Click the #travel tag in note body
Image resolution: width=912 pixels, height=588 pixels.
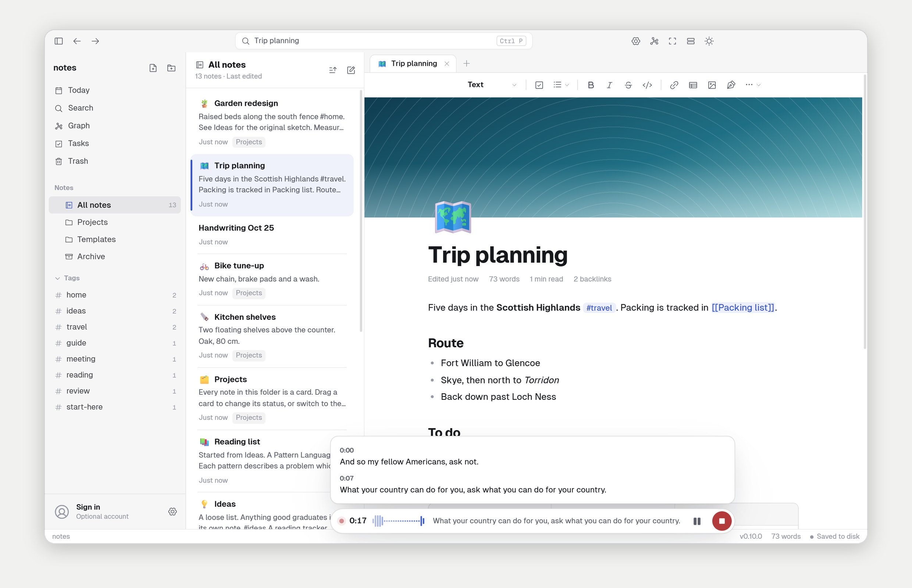coord(599,308)
